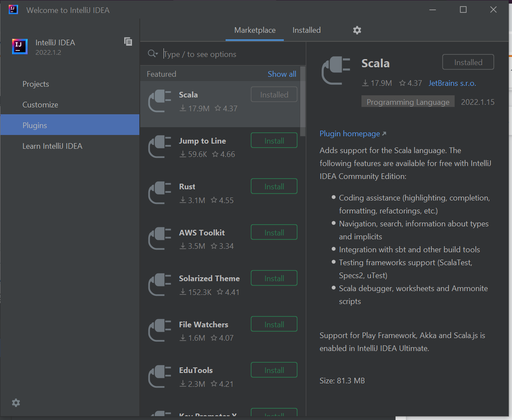512x420 pixels.
Task: Install the EduTools plugin
Action: tap(274, 370)
